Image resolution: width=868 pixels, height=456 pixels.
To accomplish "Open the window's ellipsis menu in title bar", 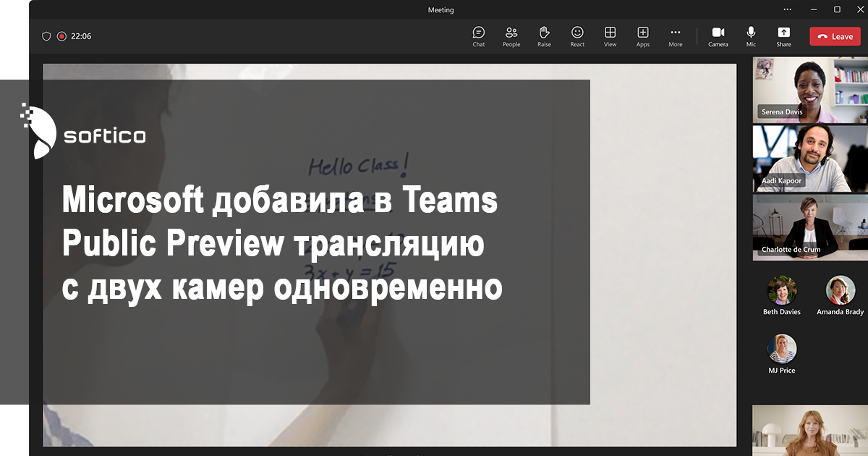I will point(788,9).
